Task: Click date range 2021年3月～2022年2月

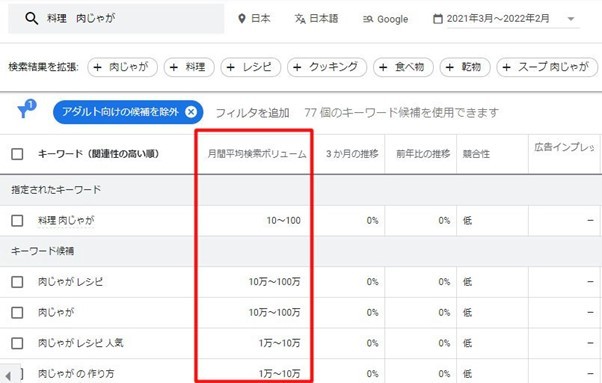Action: [498, 18]
